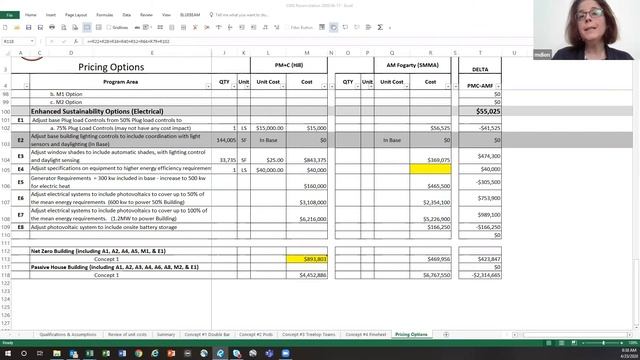Click the zoom out minus icon
Viewport: 640px width, 360px height.
coord(583,343)
